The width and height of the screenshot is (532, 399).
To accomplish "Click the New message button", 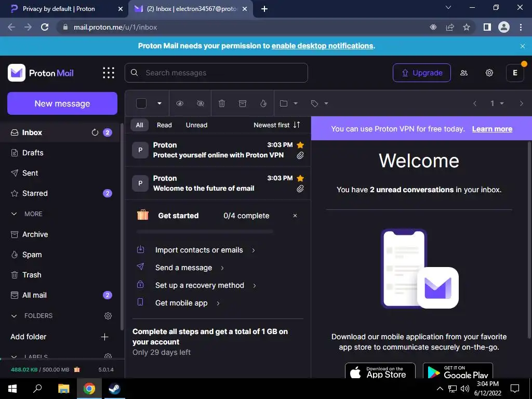I will click(62, 103).
